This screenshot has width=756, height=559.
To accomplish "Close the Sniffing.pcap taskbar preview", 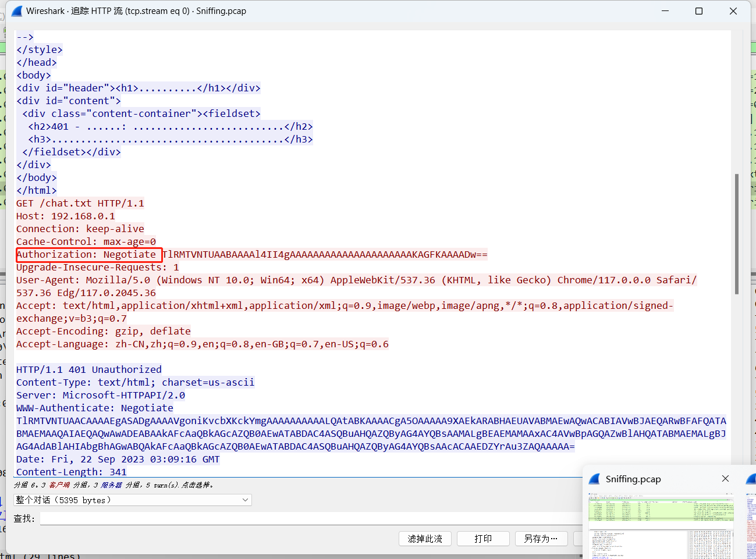I will click(725, 479).
